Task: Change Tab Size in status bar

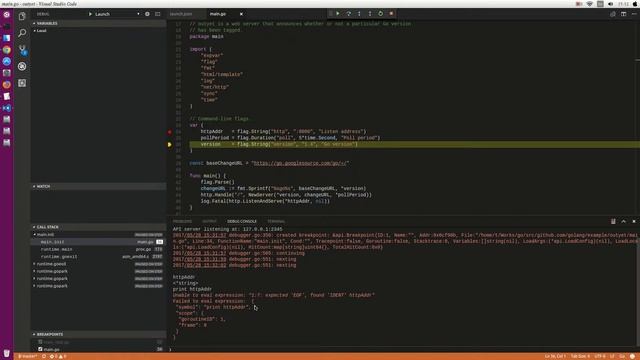Action: 580,356
